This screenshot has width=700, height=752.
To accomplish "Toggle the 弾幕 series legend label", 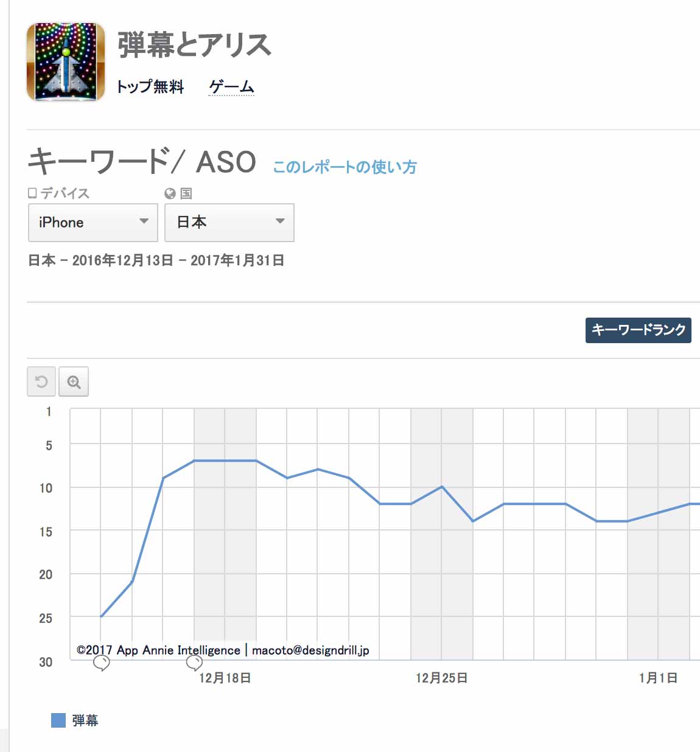I will [85, 720].
